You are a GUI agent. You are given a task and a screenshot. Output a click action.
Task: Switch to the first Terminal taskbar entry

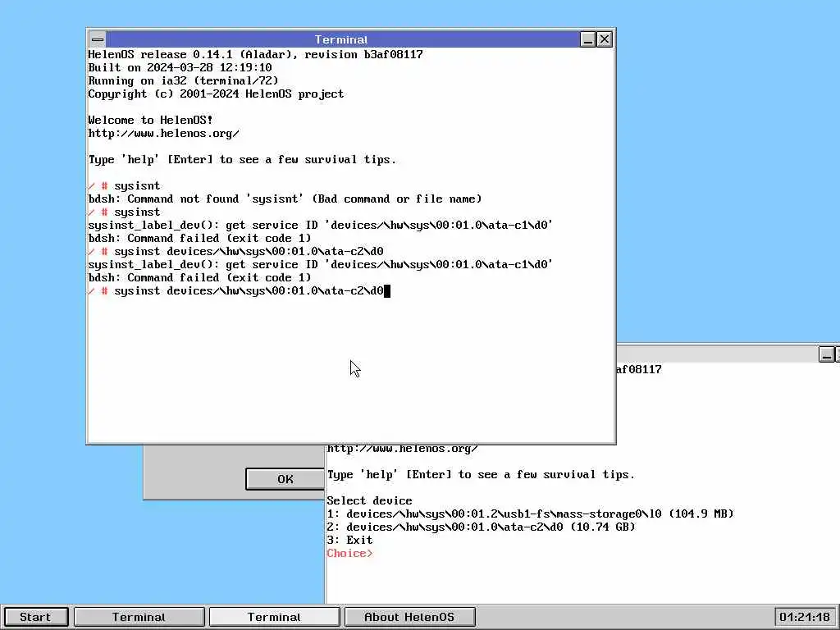point(139,617)
